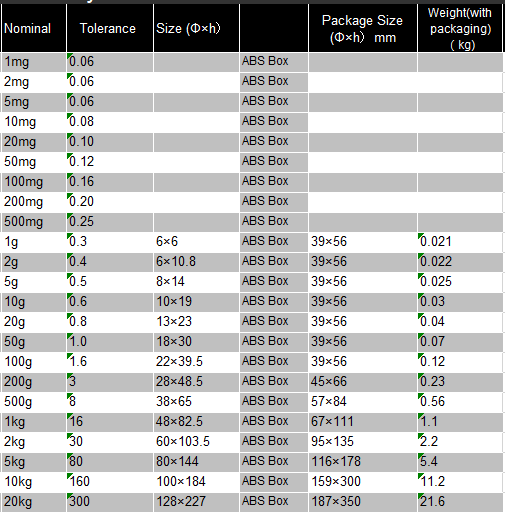Click the 0.021 weight cell
This screenshot has width=505, height=512.
pyautogui.click(x=460, y=242)
